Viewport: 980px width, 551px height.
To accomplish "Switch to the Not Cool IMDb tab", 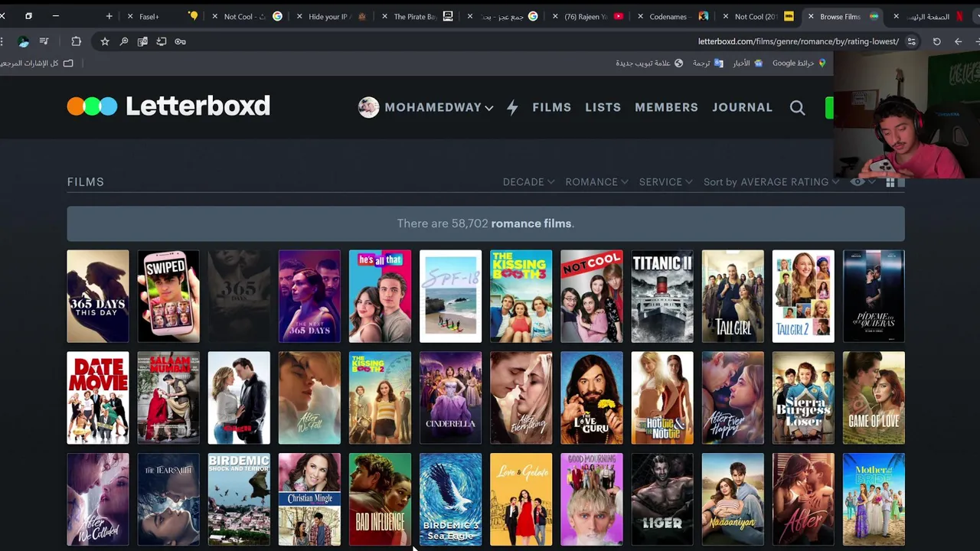I will point(758,16).
